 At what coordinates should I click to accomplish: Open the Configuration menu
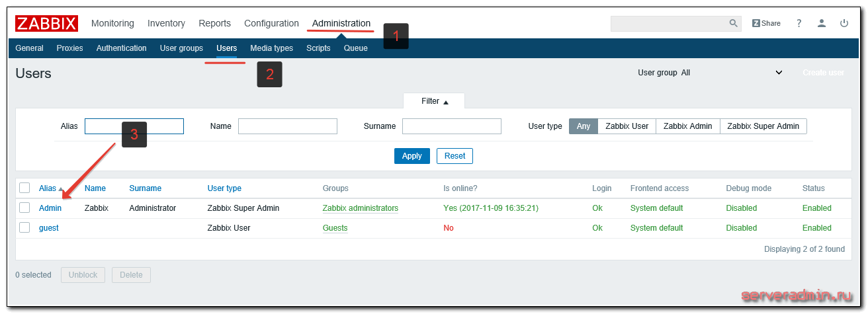point(271,23)
